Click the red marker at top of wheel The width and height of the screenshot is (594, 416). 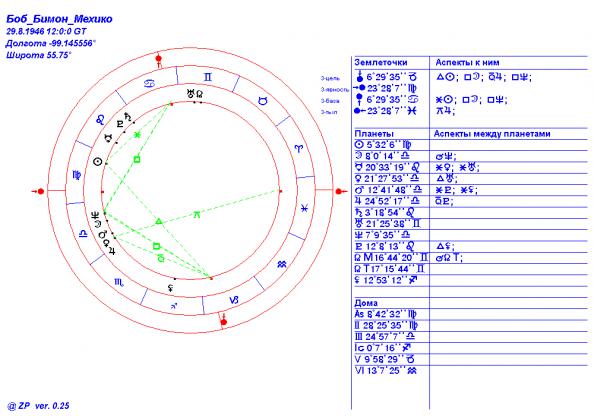coord(159,59)
